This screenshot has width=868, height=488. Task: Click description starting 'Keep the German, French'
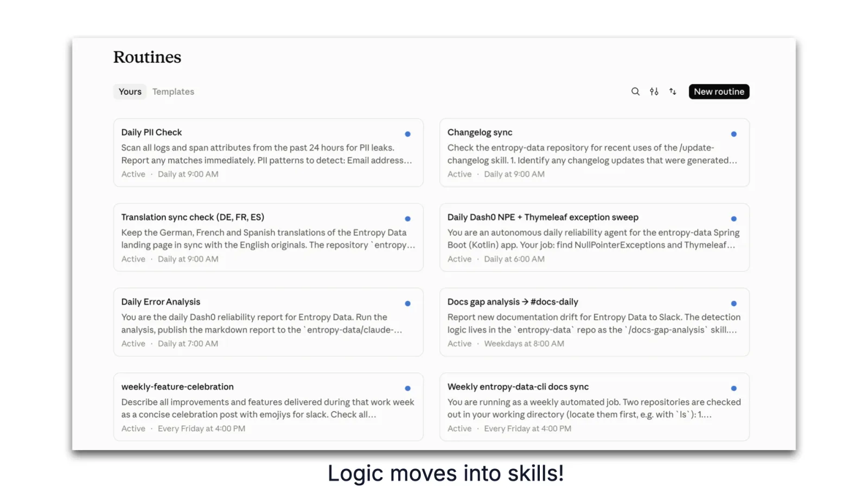tap(268, 239)
